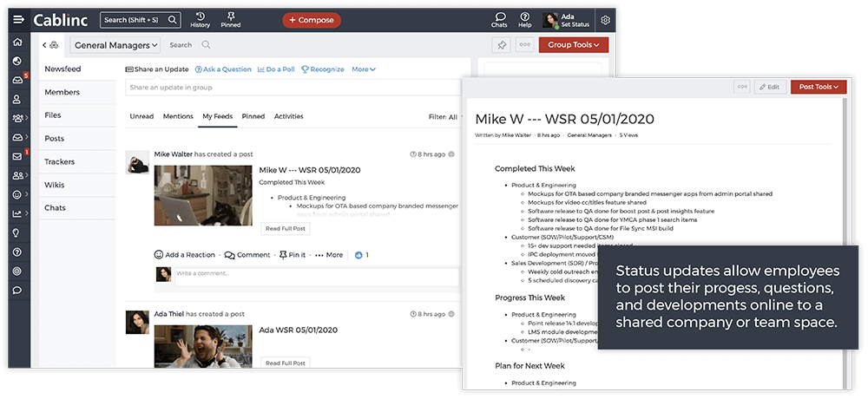Image resolution: width=868 pixels, height=399 pixels.
Task: Open Ada Set Status menu
Action: [566, 20]
